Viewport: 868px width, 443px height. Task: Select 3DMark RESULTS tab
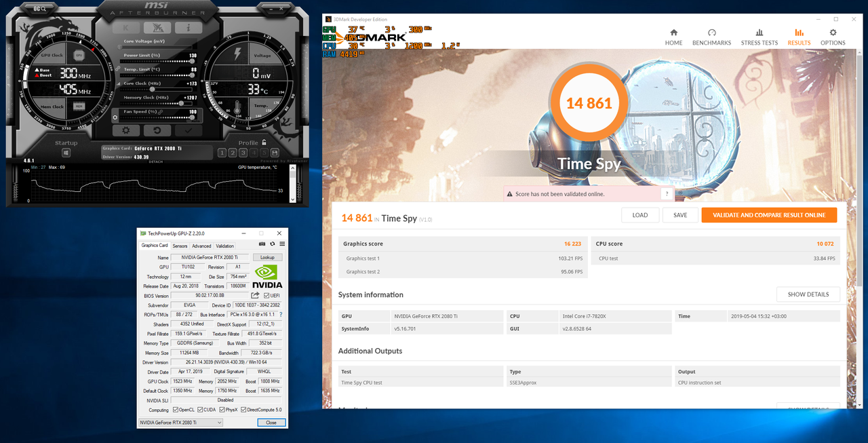[x=799, y=37]
